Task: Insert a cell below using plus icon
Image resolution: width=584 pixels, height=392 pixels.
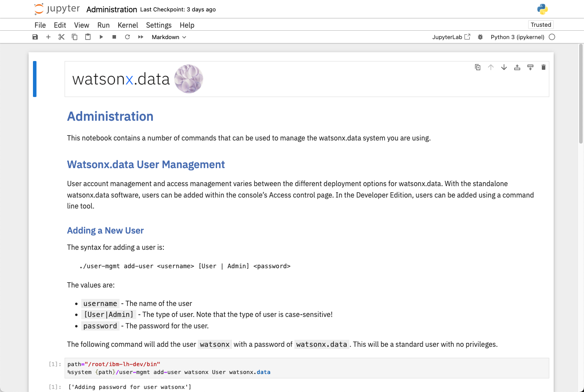Action: tap(48, 37)
